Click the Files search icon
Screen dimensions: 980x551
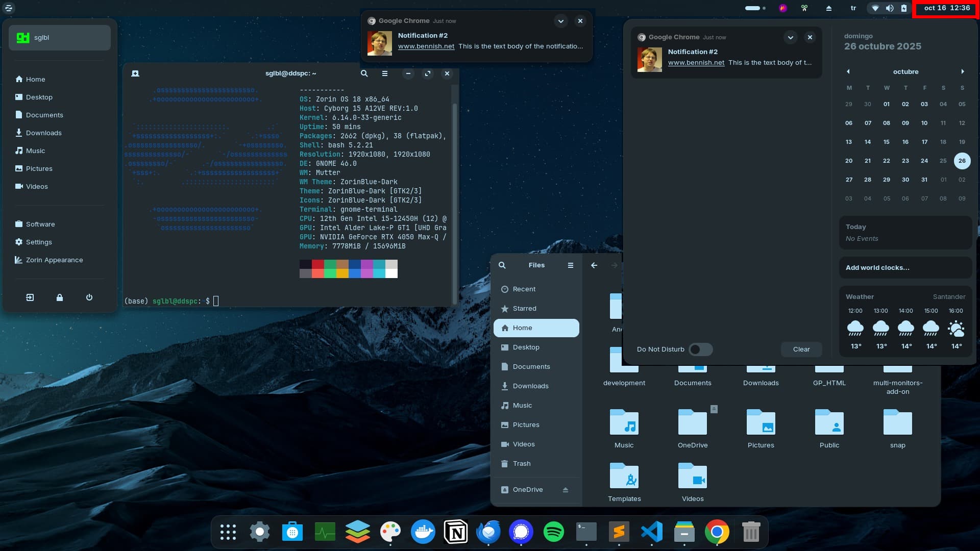pos(502,265)
